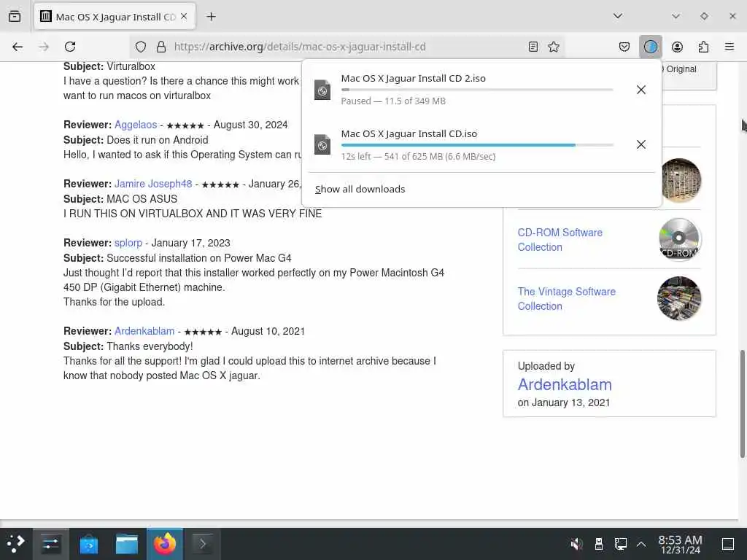747x560 pixels.
Task: Click CD-ROM Software Collection disc thumbnail
Action: tap(679, 239)
